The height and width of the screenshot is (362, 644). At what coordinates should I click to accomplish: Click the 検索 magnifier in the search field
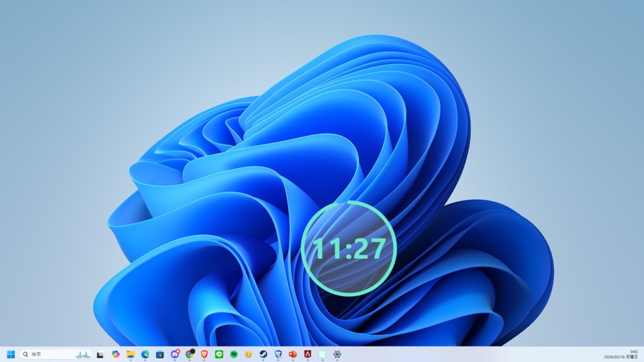click(x=26, y=355)
